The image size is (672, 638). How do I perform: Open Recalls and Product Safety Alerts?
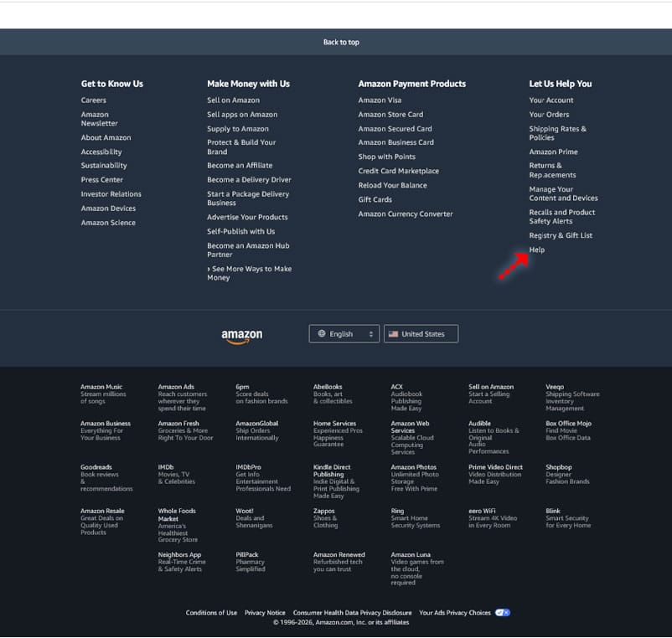(562, 217)
